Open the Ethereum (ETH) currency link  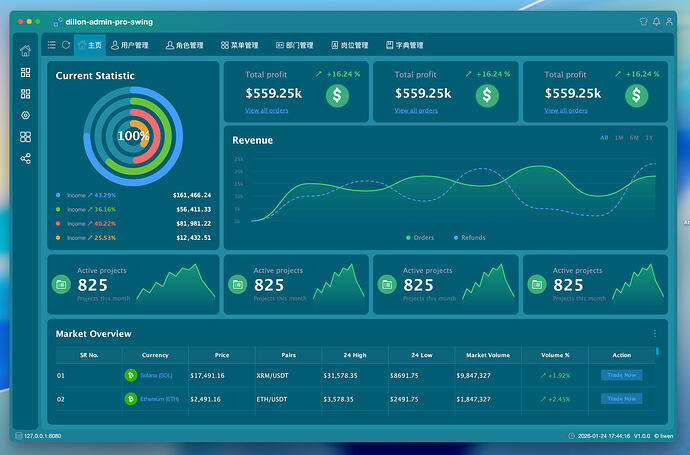pos(159,399)
